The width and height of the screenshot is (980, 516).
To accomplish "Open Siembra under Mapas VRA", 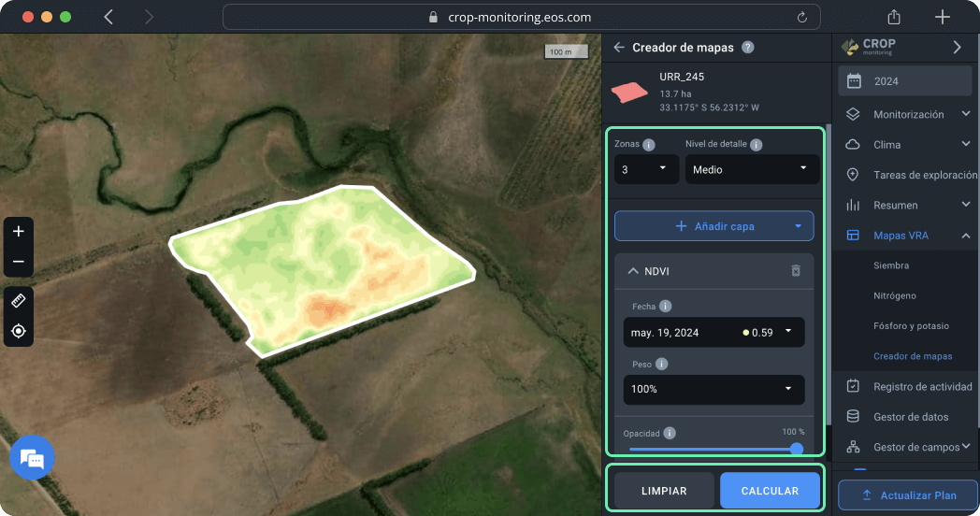I will point(890,265).
